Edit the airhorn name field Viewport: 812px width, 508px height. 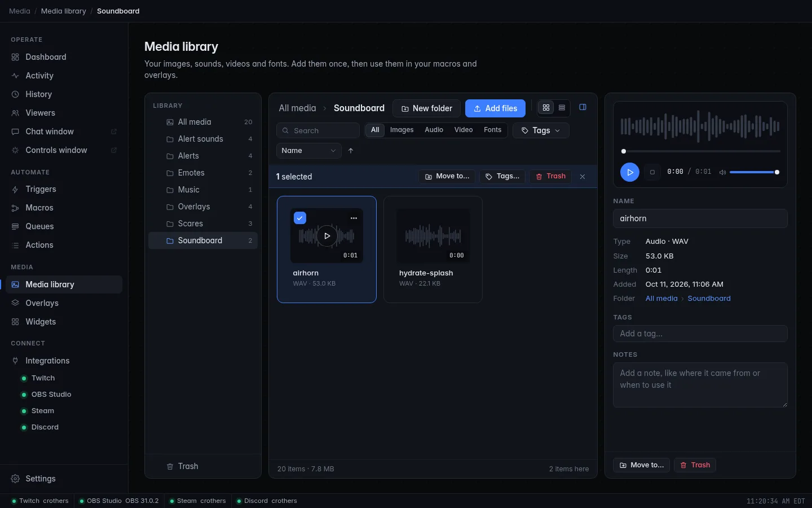point(700,218)
